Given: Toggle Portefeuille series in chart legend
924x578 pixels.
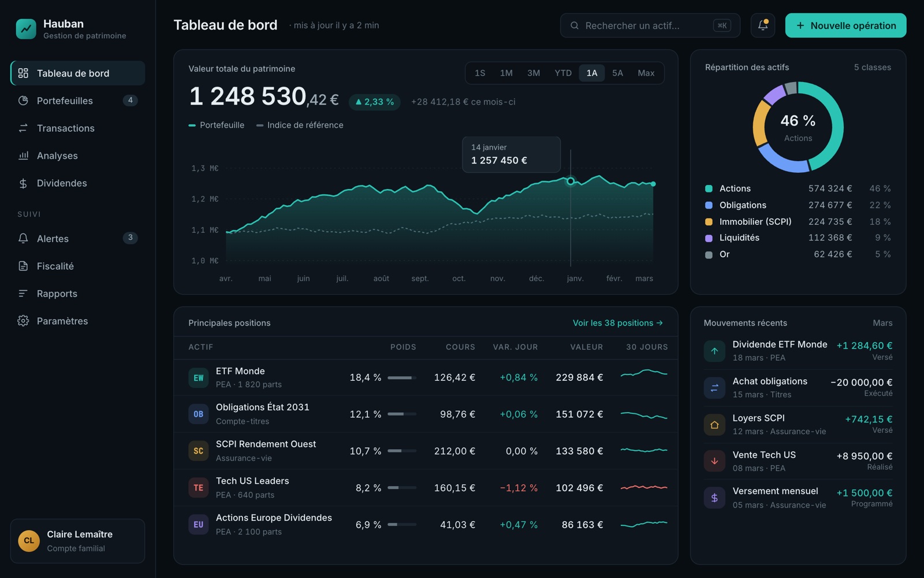Looking at the screenshot, I should [x=217, y=125].
